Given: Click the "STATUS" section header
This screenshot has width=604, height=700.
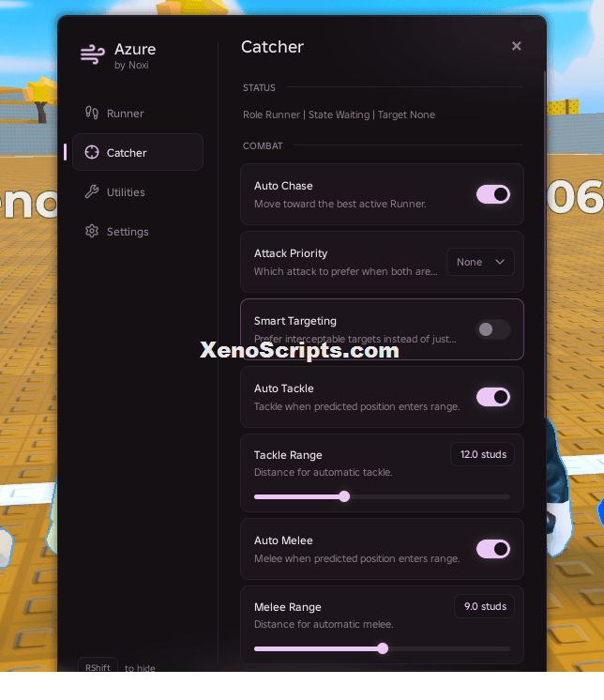Looking at the screenshot, I should tap(259, 87).
